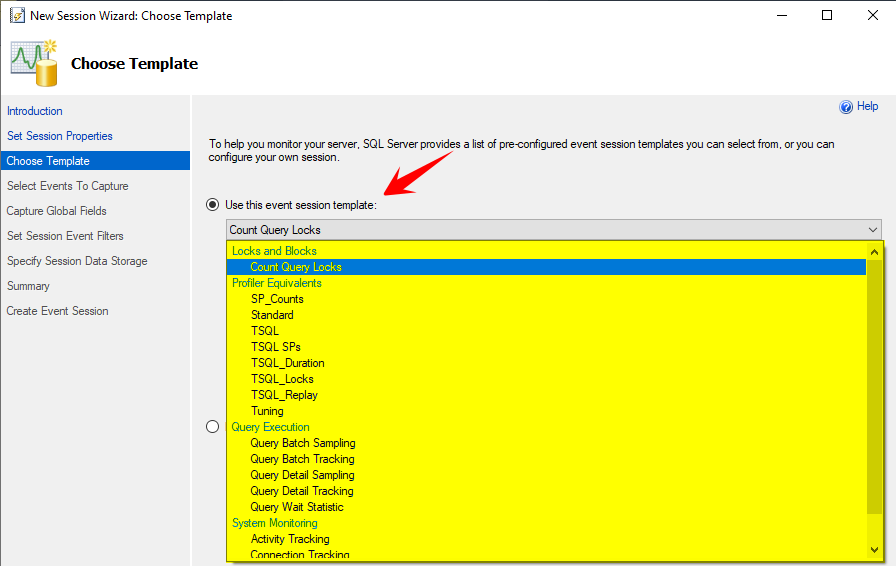Screen dimensions: 896x566
Task: Open the Help link
Action: pyautogui.click(x=867, y=106)
